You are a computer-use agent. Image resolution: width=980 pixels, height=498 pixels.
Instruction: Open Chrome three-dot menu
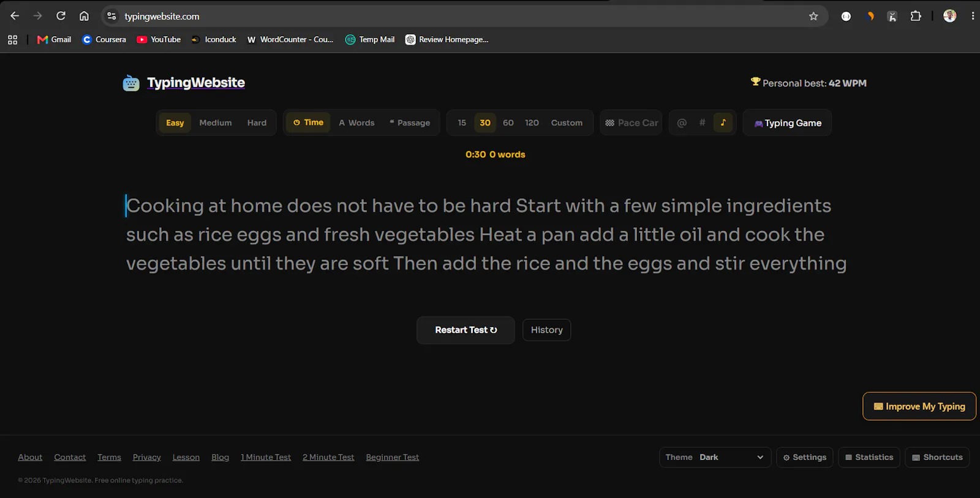coord(973,16)
